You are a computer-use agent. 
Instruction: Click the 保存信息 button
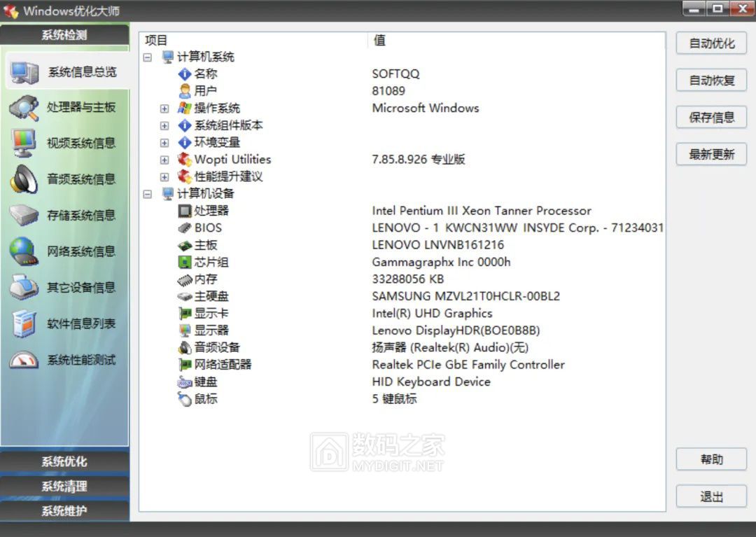coord(712,117)
